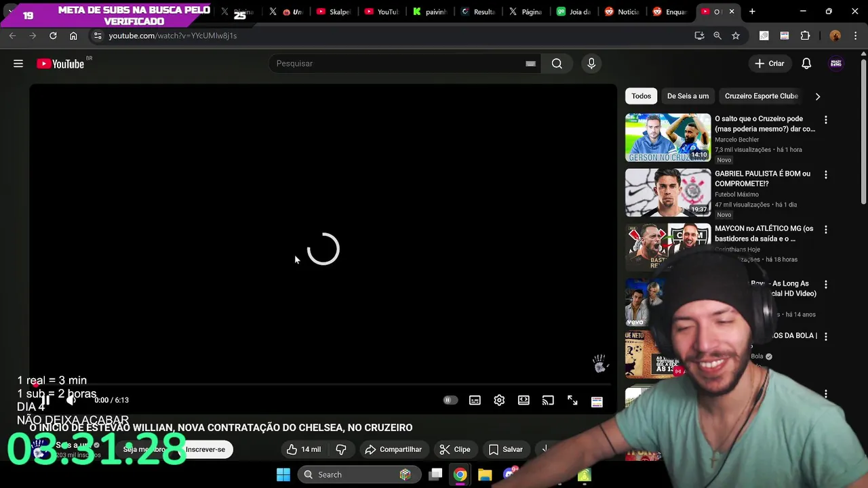Bookmark this page with the star

[736, 36]
